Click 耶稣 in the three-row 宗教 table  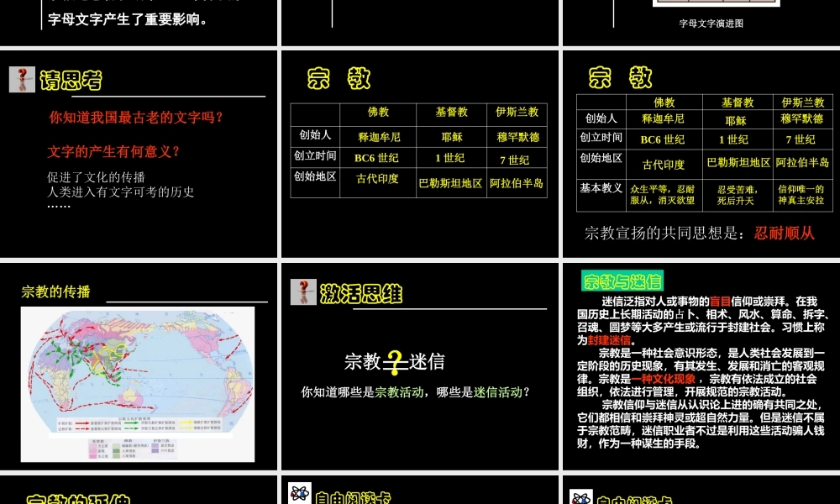(452, 137)
